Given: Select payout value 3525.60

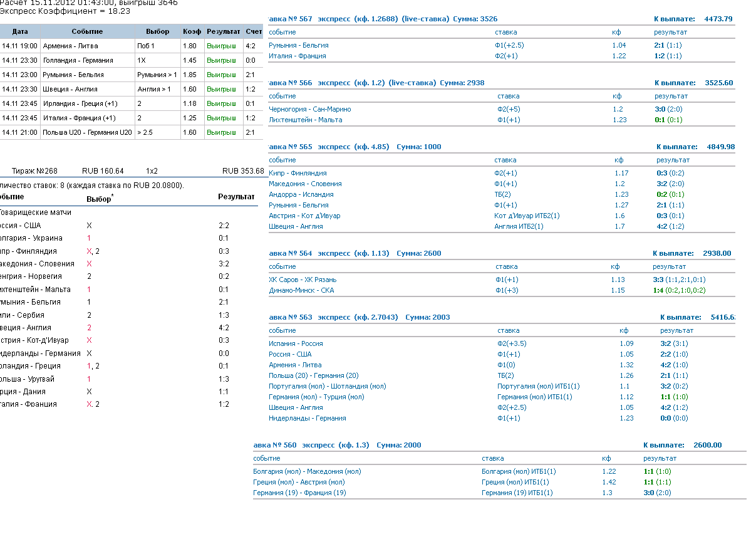Looking at the screenshot, I should point(719,83).
